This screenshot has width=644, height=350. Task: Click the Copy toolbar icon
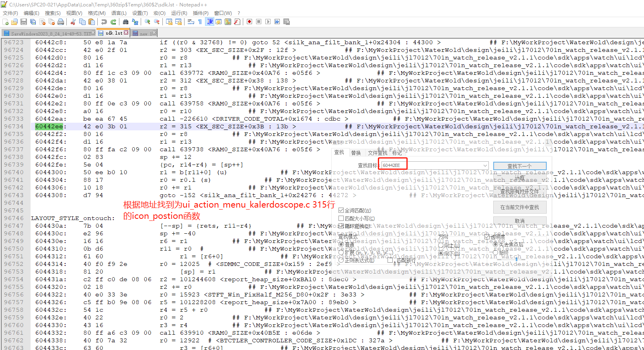point(82,22)
